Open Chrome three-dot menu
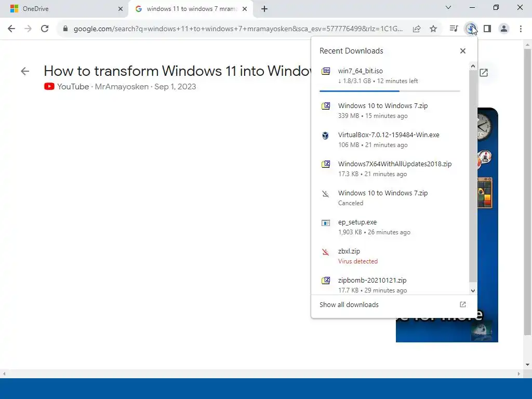The width and height of the screenshot is (532, 399). [x=521, y=29]
